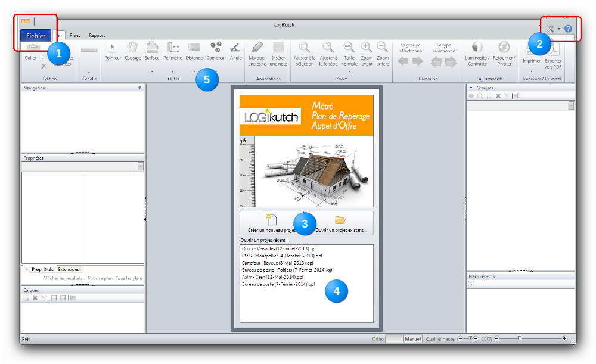Viewport: 596px width, 364px height.
Task: Click Zoom arrière magnifier
Action: coord(383,54)
